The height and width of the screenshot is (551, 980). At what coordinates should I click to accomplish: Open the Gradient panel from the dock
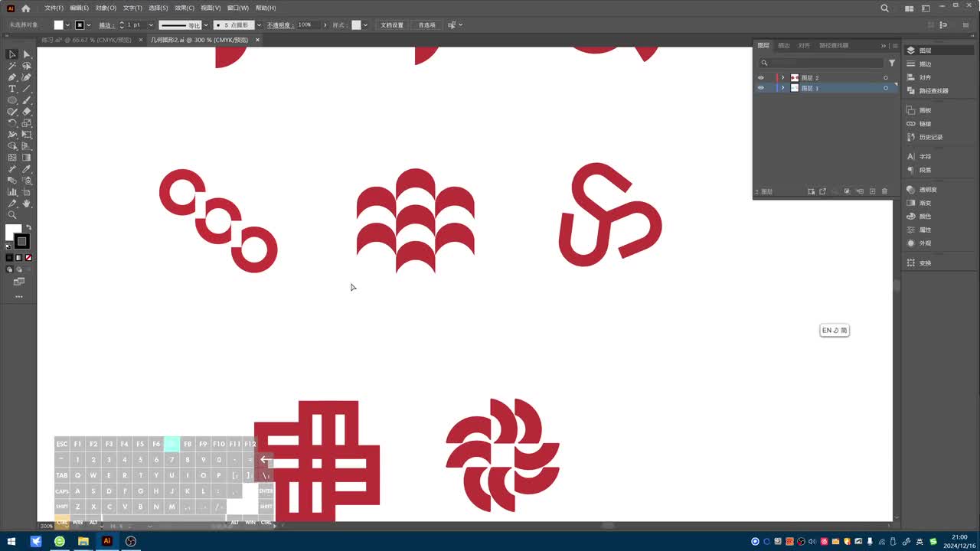click(919, 203)
